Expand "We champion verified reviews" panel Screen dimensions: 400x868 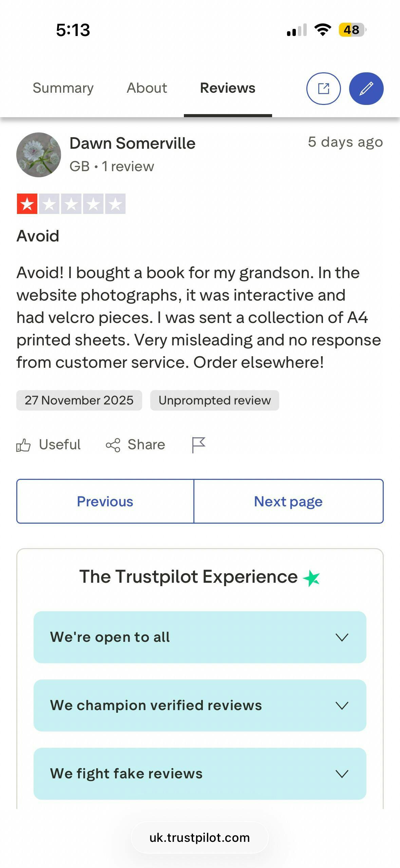pos(200,705)
